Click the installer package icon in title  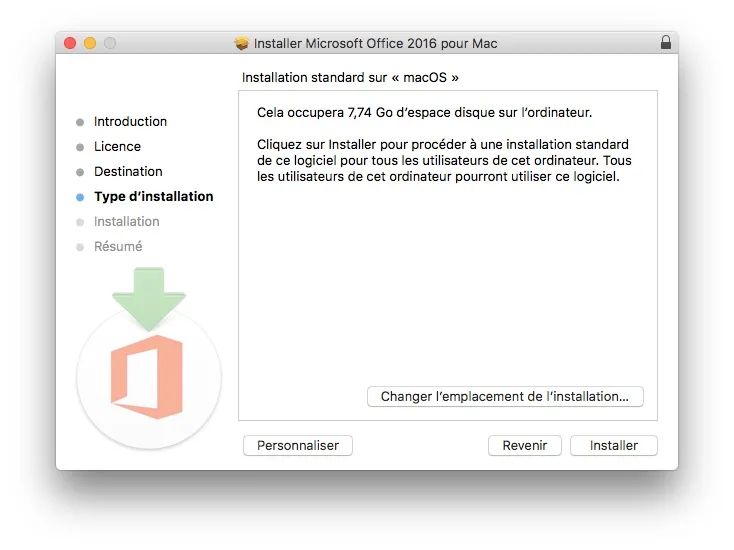point(242,43)
